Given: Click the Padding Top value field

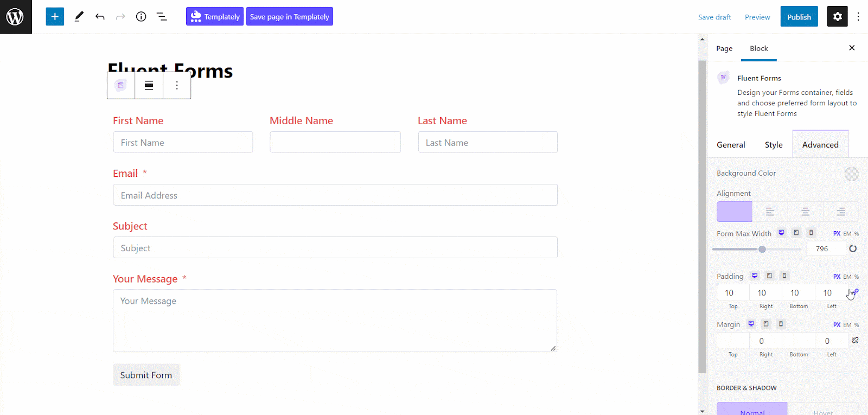Looking at the screenshot, I should [x=733, y=293].
